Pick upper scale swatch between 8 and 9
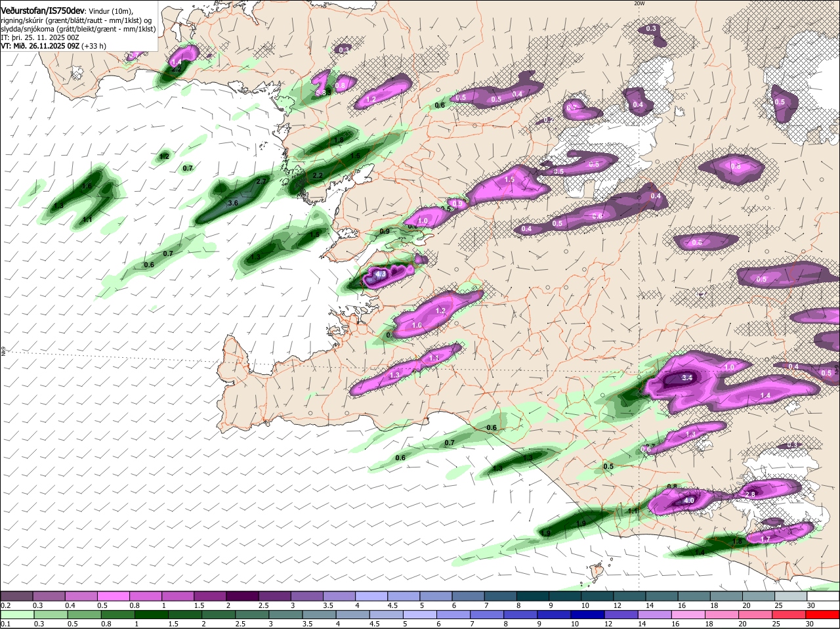Viewport: 840px width, 629px height. 533,596
